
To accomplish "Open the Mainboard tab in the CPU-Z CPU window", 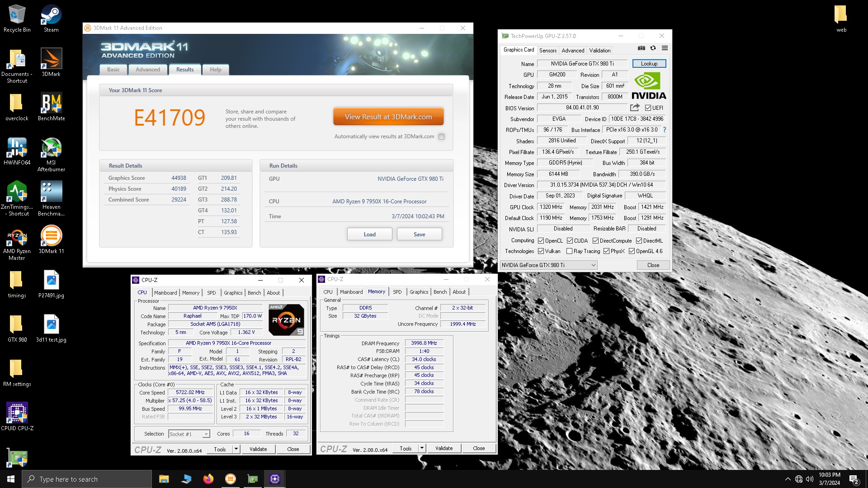I will click(165, 293).
